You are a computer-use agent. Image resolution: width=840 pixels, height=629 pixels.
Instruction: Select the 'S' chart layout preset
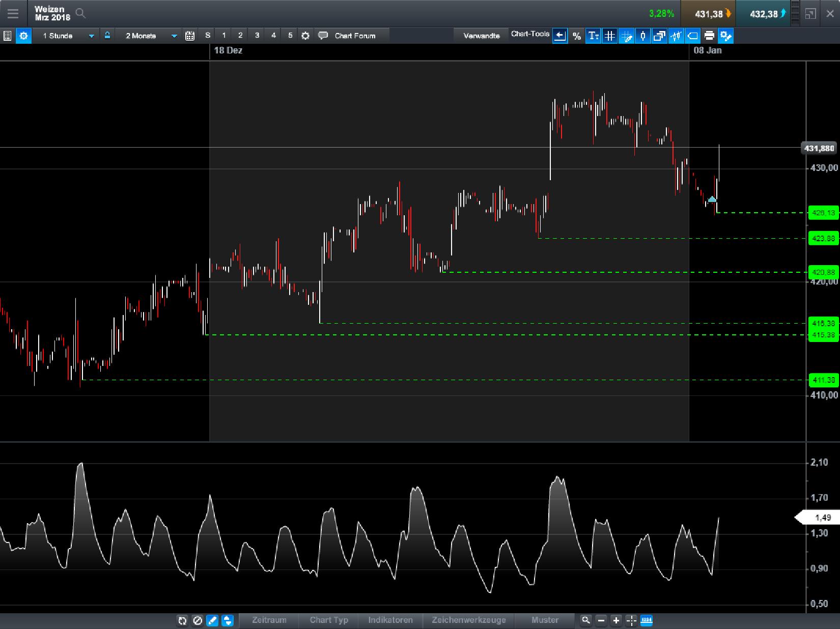(x=208, y=36)
